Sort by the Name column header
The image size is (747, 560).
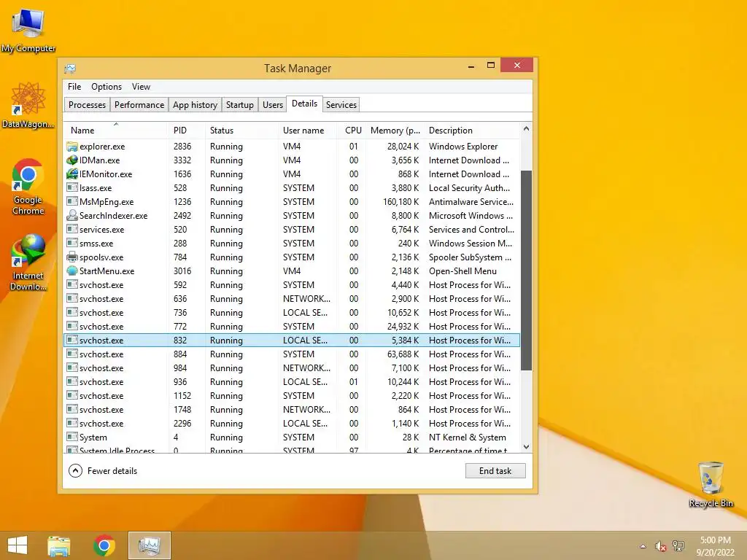(115, 130)
